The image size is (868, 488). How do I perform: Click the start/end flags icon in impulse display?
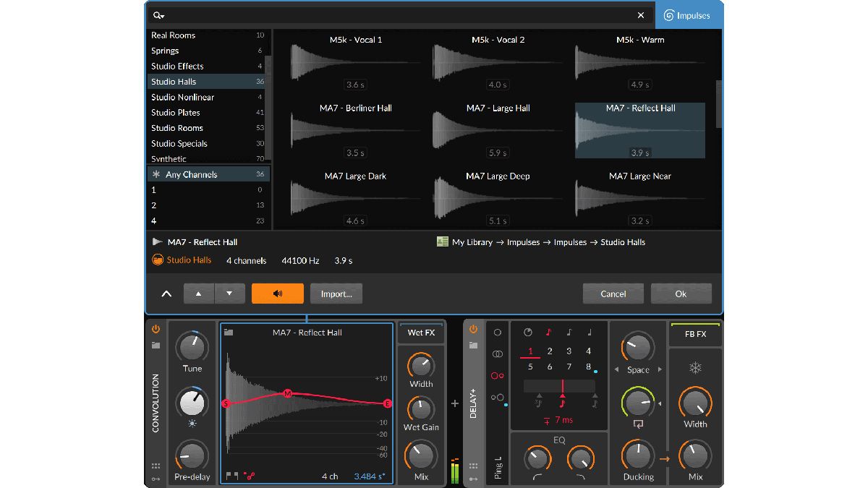[x=232, y=476]
